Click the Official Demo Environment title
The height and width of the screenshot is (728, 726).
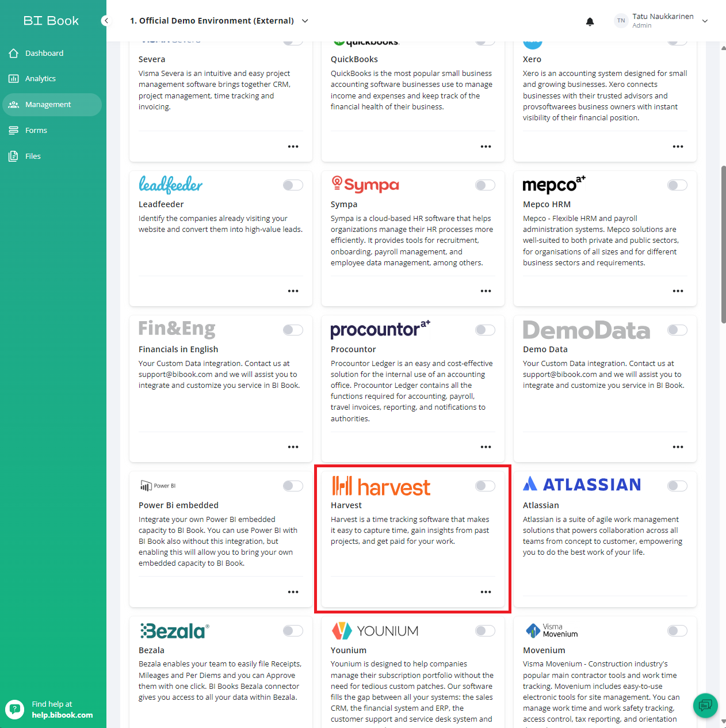point(212,21)
